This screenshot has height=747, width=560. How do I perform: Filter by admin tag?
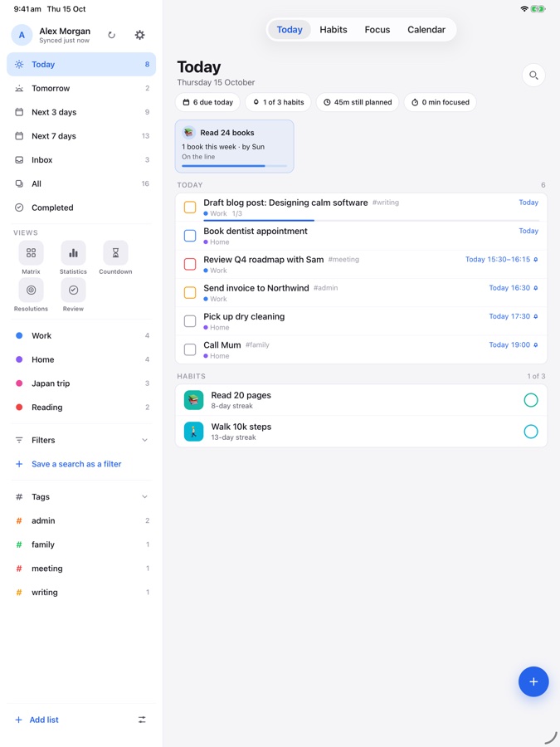pos(81,520)
